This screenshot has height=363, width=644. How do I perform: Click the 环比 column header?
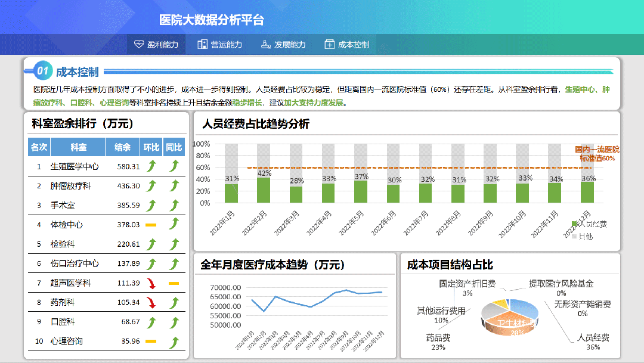coord(150,146)
